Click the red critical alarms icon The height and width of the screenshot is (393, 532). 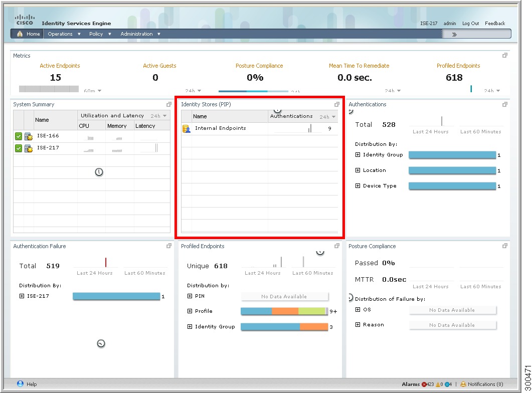[x=424, y=384]
